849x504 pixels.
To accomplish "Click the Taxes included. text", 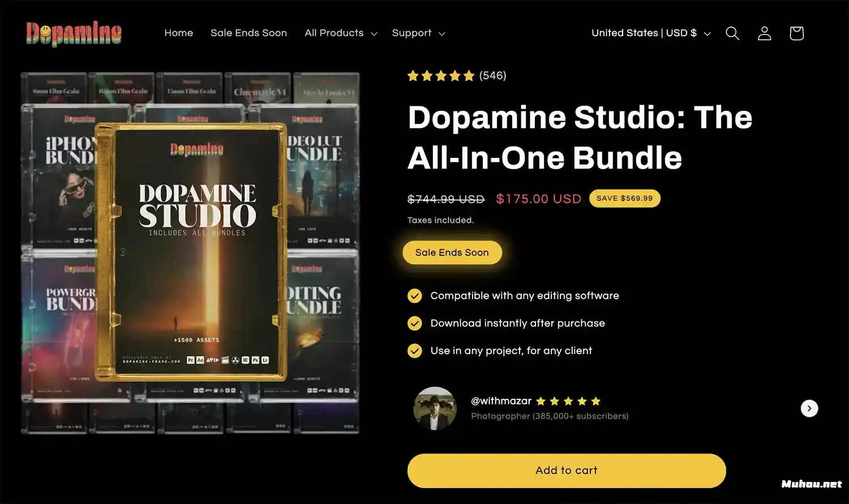I will click(x=440, y=220).
